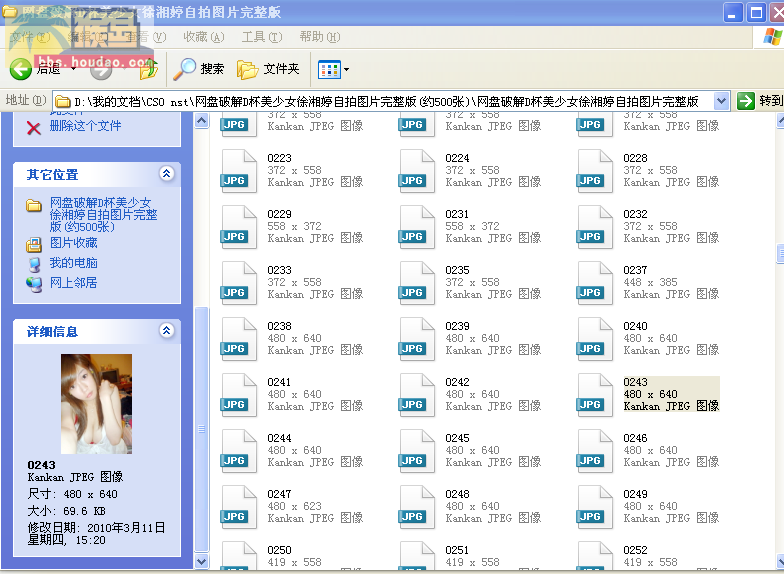This screenshot has width=784, height=574.
Task: Maximize the Explorer window
Action: (x=756, y=12)
